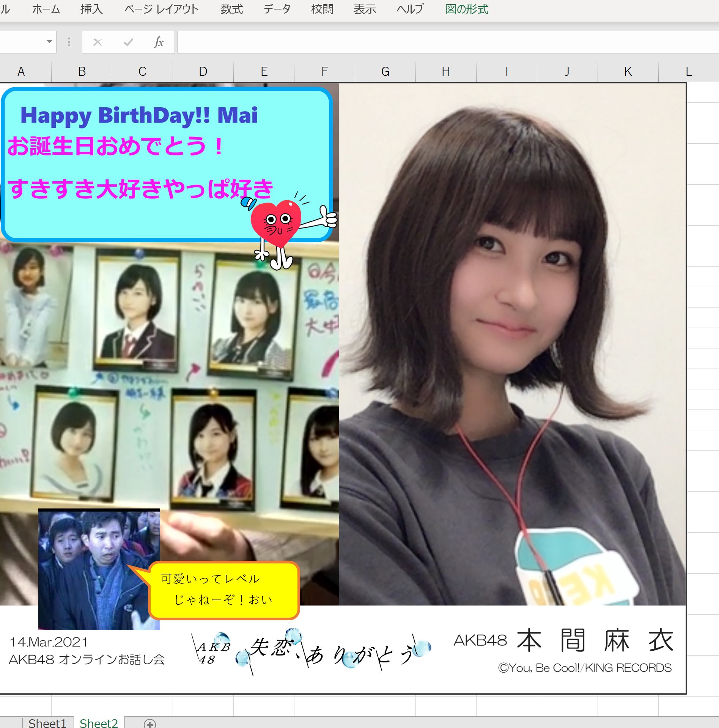Expand the Name Box dropdown arrow
This screenshot has width=719, height=728.
coord(49,42)
